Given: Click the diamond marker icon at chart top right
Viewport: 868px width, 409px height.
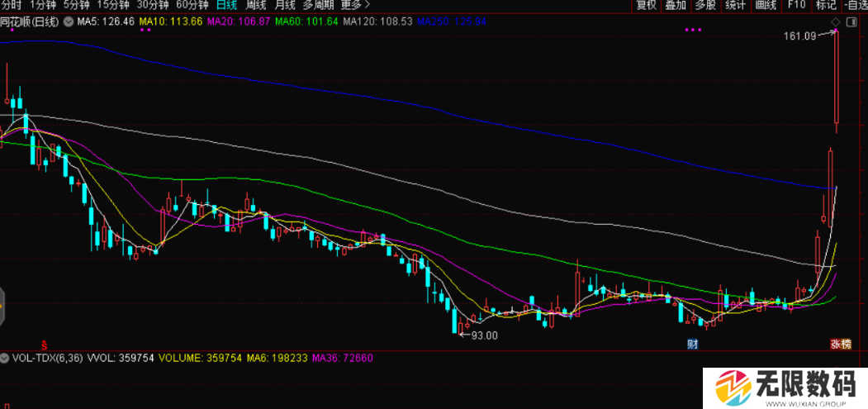Looking at the screenshot, I should pos(835,21).
